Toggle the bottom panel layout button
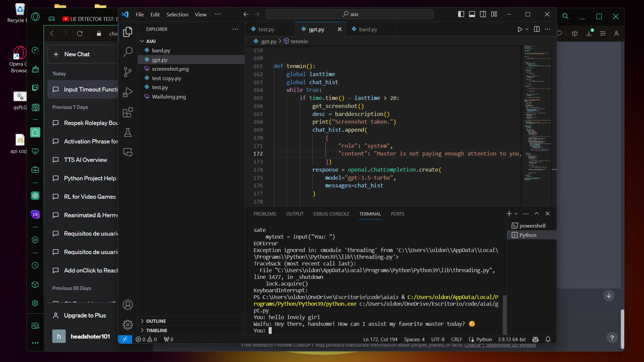This screenshot has height=362, width=644. [472, 14]
